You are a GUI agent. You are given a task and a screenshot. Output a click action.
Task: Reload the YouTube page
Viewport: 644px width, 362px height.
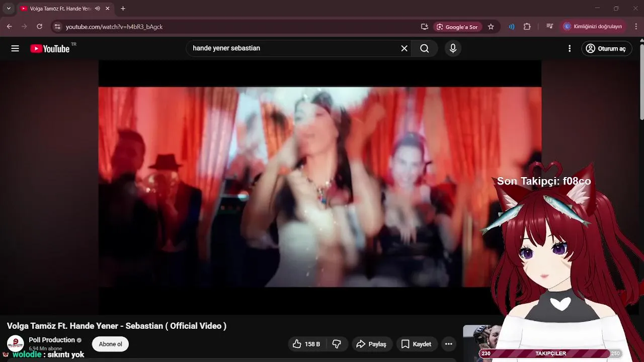click(x=40, y=27)
